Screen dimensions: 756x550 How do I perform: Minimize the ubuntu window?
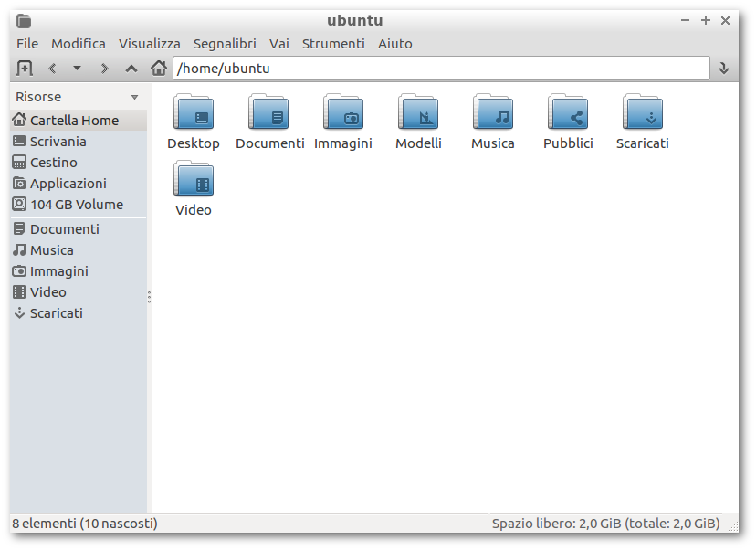tap(685, 20)
